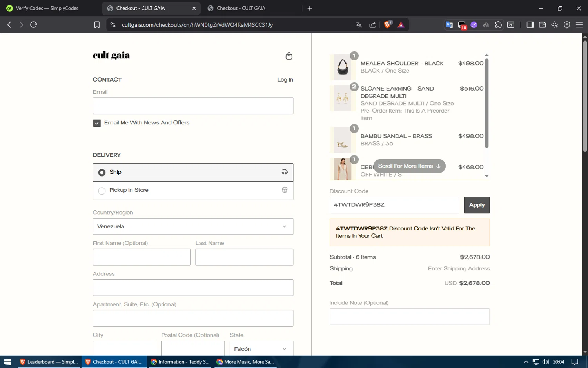Image resolution: width=588 pixels, height=368 pixels.
Task: Click the Last Name input field
Action: point(244,257)
